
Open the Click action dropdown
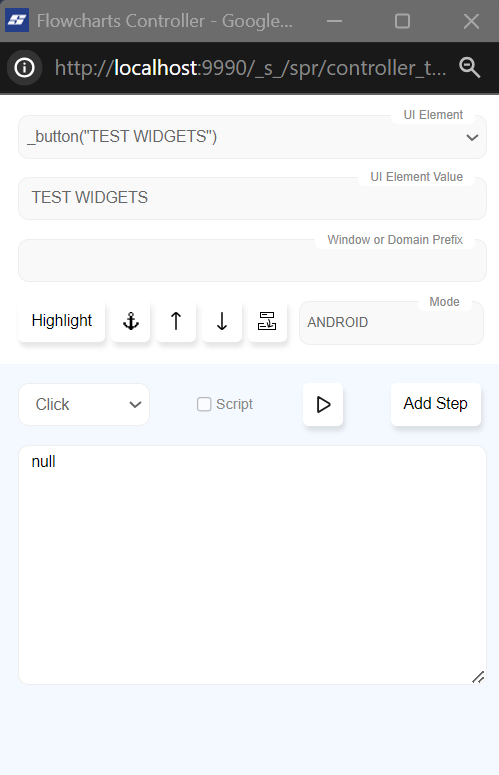pyautogui.click(x=84, y=404)
